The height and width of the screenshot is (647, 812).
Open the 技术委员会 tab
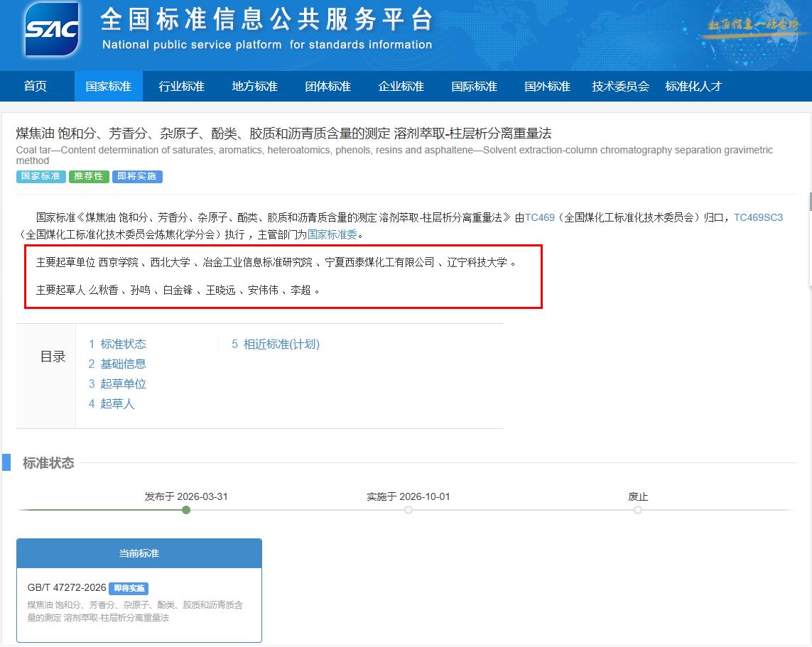(621, 87)
